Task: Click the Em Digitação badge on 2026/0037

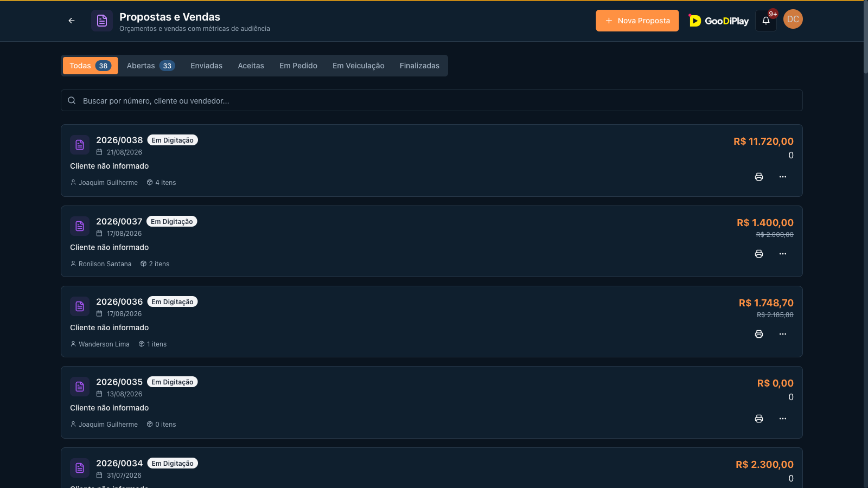Action: point(172,221)
